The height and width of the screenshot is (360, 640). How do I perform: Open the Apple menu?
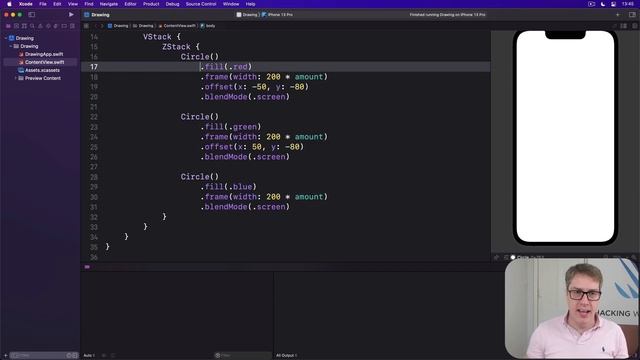(x=9, y=4)
